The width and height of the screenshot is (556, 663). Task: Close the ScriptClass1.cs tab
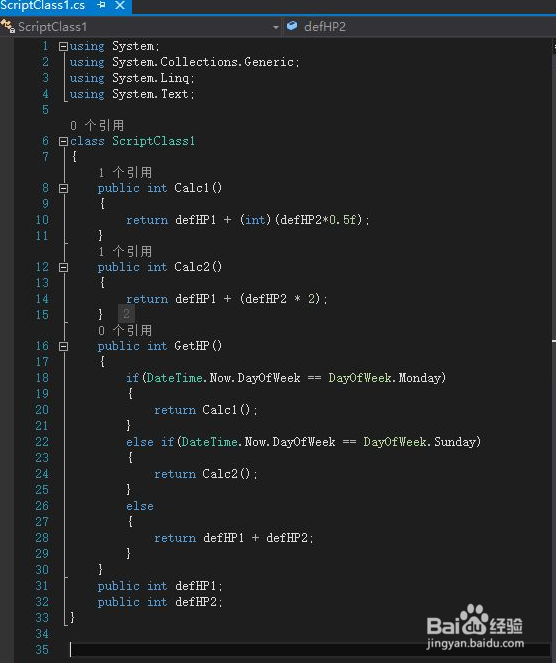[120, 5]
